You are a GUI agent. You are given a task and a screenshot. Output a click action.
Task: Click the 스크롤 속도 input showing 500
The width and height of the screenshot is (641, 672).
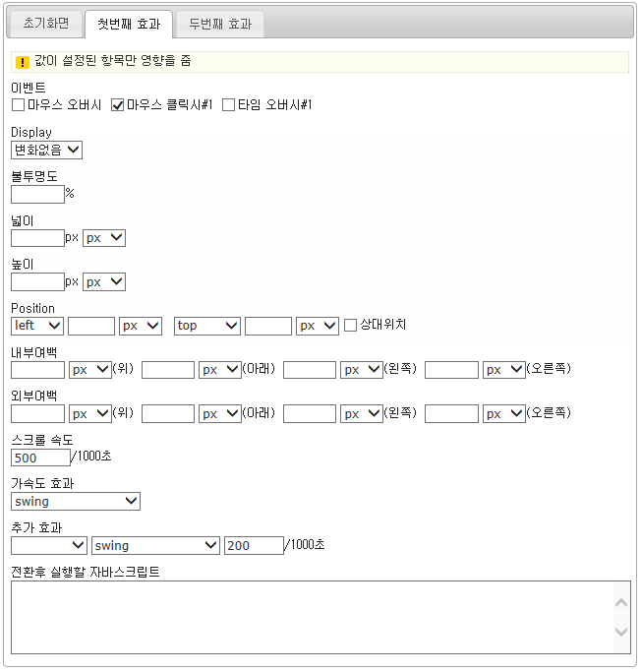40,458
